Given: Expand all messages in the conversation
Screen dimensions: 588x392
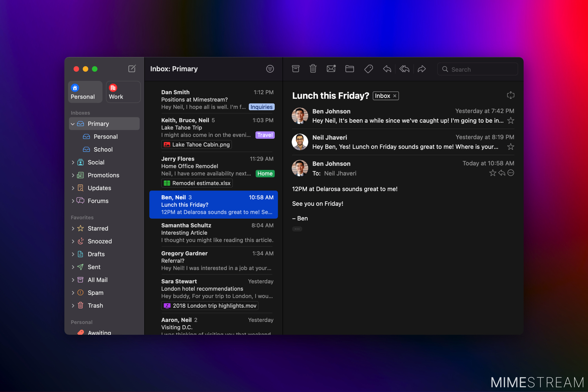Looking at the screenshot, I should [x=510, y=95].
